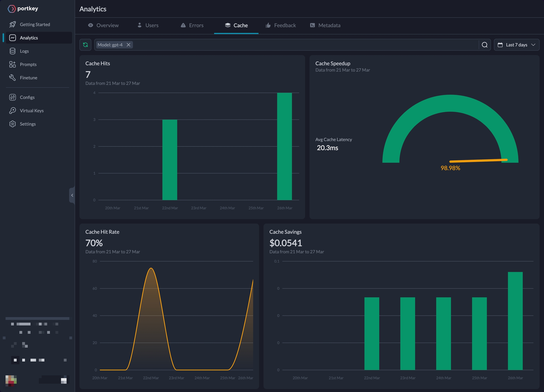Select the Feedback tab
The image size is (544, 392).
coord(281,26)
